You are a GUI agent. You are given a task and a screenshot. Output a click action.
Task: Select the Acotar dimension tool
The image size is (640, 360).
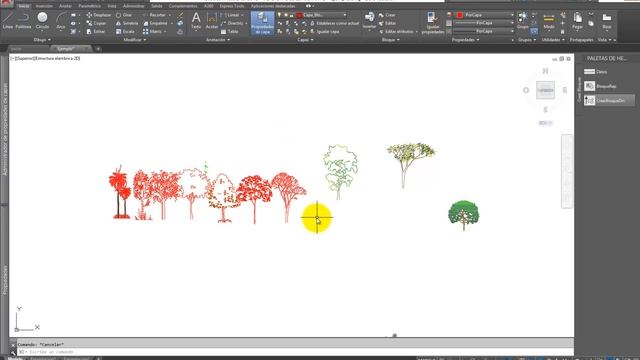click(211, 20)
